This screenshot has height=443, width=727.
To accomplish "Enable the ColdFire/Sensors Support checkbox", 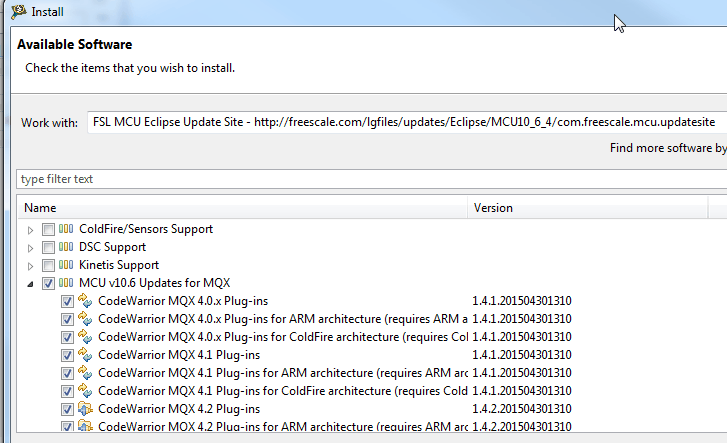I will pyautogui.click(x=49, y=229).
